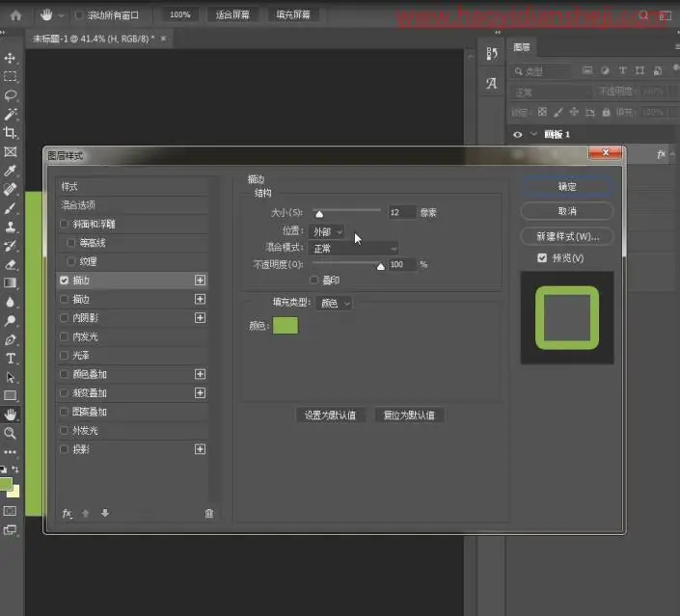The image size is (680, 616).
Task: Select the Brush tool
Action: (10, 208)
